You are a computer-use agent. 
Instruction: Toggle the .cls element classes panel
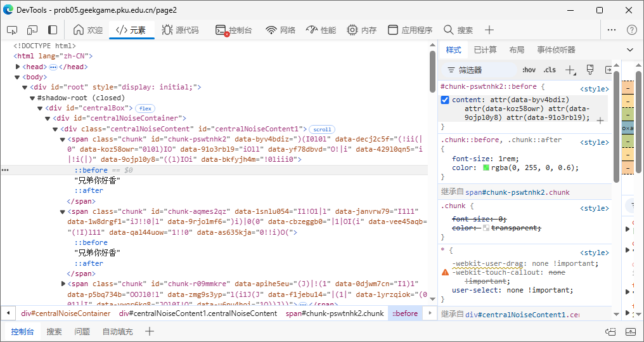(x=549, y=70)
